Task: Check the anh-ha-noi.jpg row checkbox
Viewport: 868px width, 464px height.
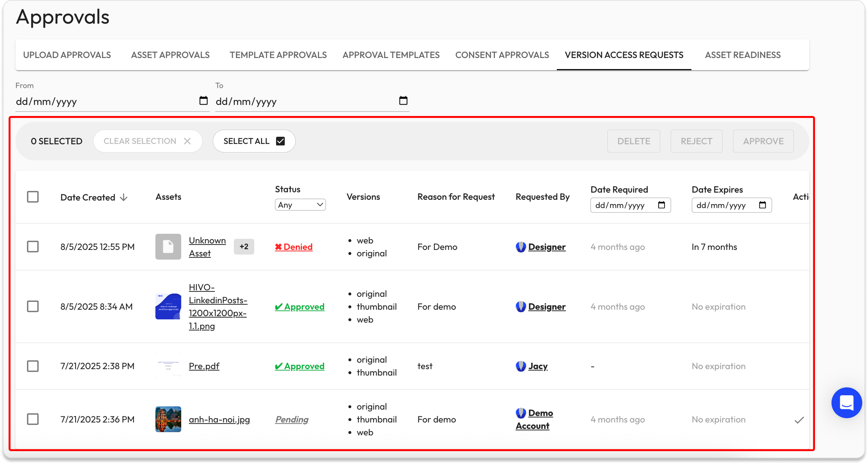Action: coord(33,419)
